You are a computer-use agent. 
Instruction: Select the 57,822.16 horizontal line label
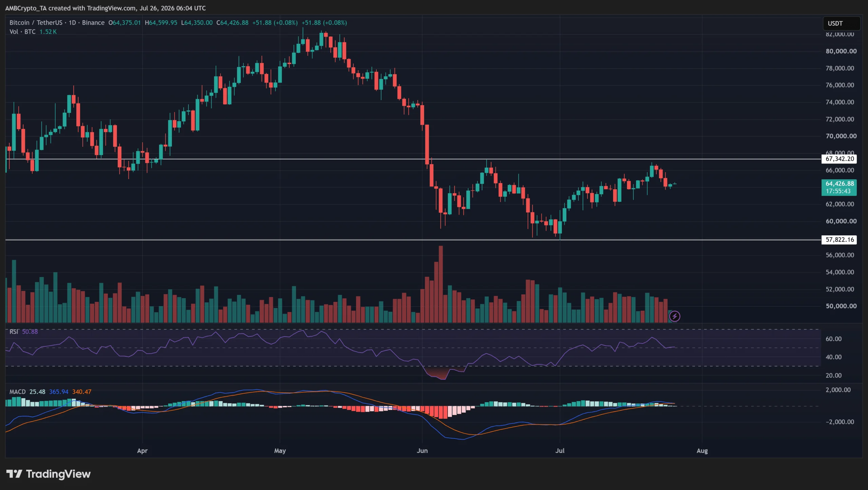839,240
